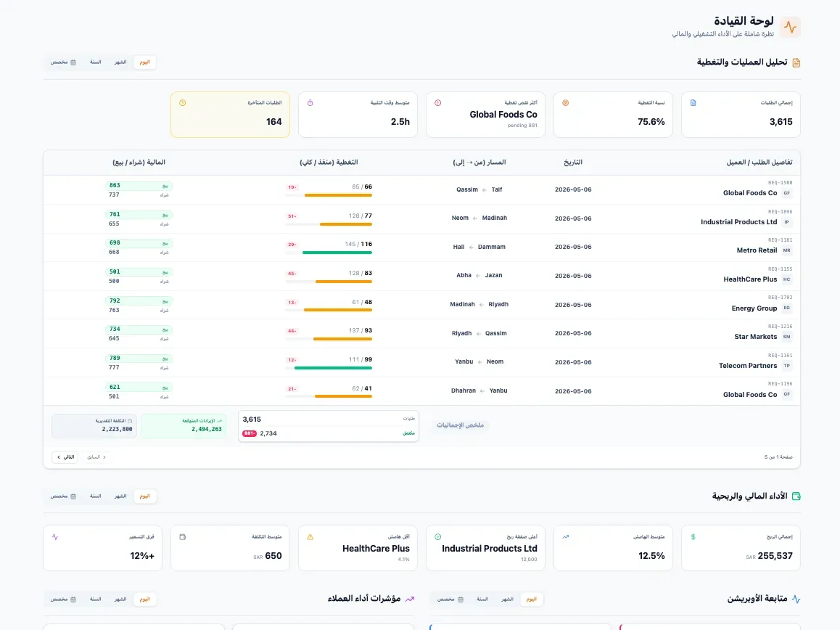The width and height of the screenshot is (840, 630).
Task: Open مخصص date picker in customer indicators section
Action: tap(63, 600)
